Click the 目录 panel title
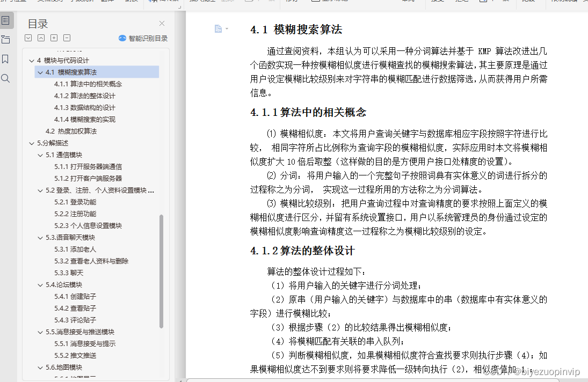Viewport: 588px width, 382px height. (38, 24)
